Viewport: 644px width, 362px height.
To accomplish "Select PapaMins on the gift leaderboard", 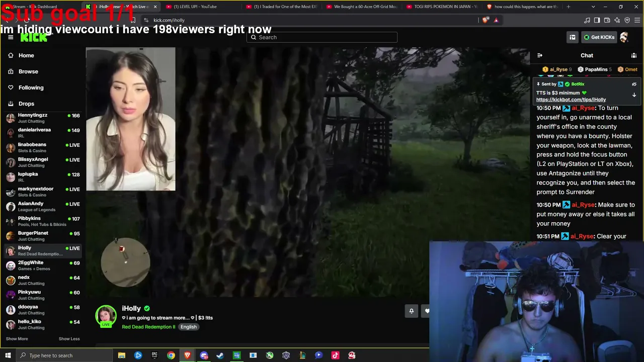I will 595,69.
